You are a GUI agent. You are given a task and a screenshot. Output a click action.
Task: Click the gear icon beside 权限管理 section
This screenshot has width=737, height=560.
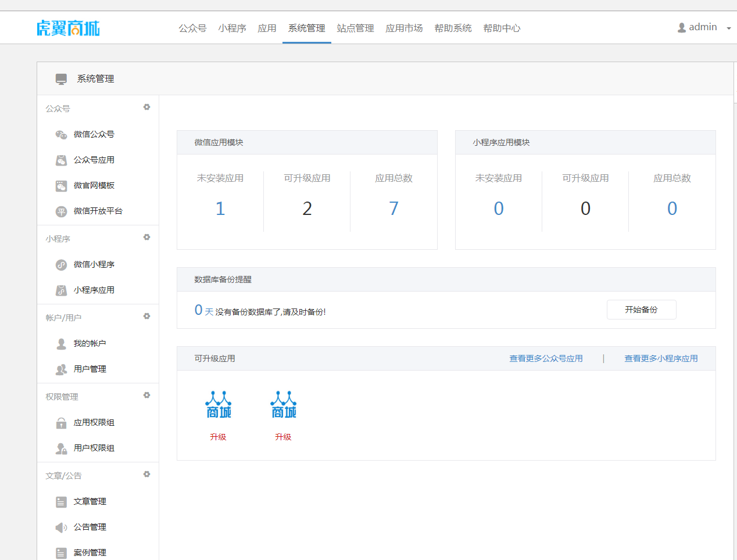tap(147, 395)
